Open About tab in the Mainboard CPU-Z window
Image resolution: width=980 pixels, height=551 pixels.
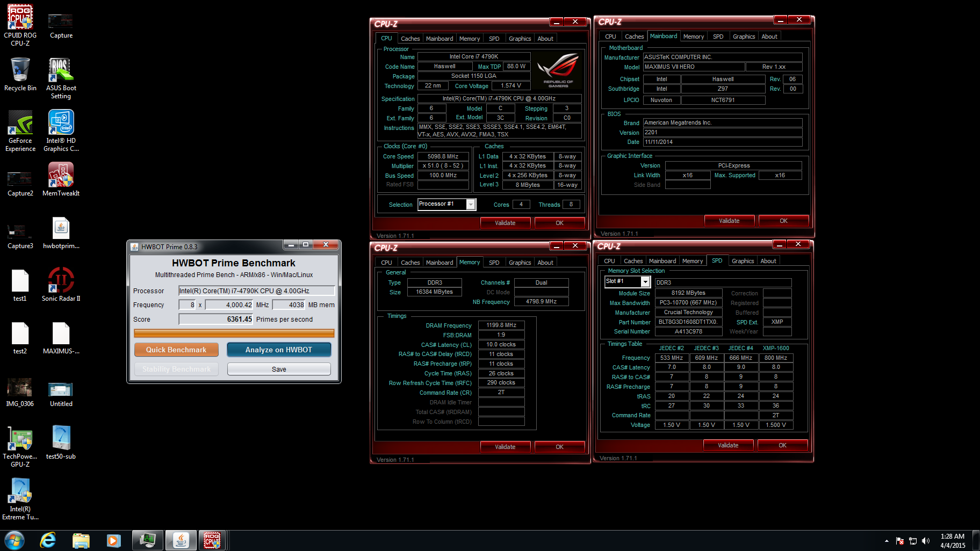pos(769,37)
